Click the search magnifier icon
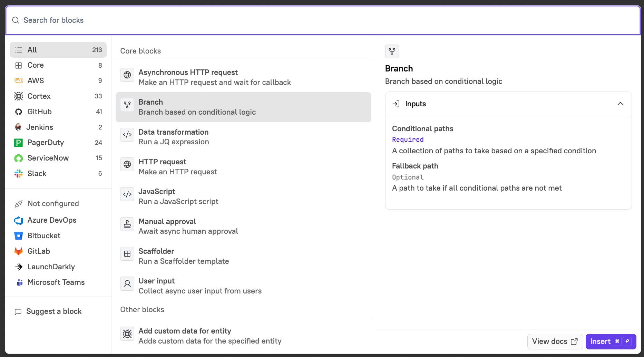The width and height of the screenshot is (644, 357). point(16,20)
